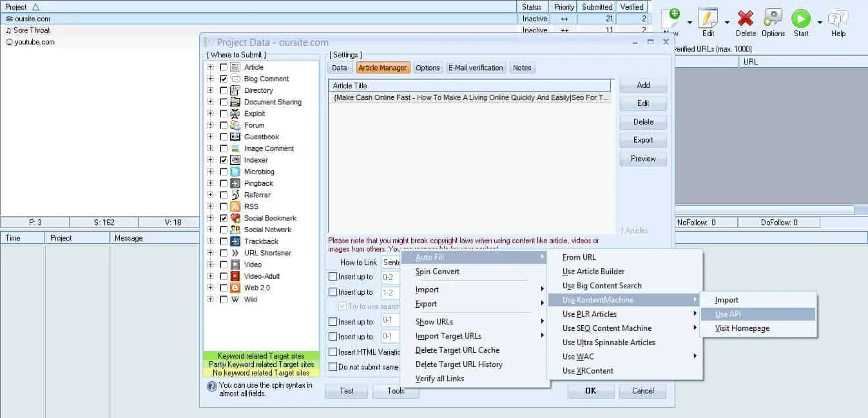The height and width of the screenshot is (418, 868).
Task: Click the URL Shortener category icon
Action: click(235, 253)
